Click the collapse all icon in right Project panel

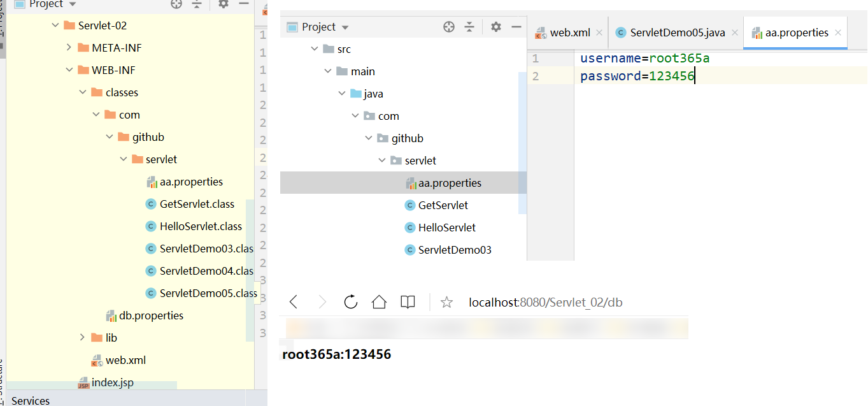469,27
